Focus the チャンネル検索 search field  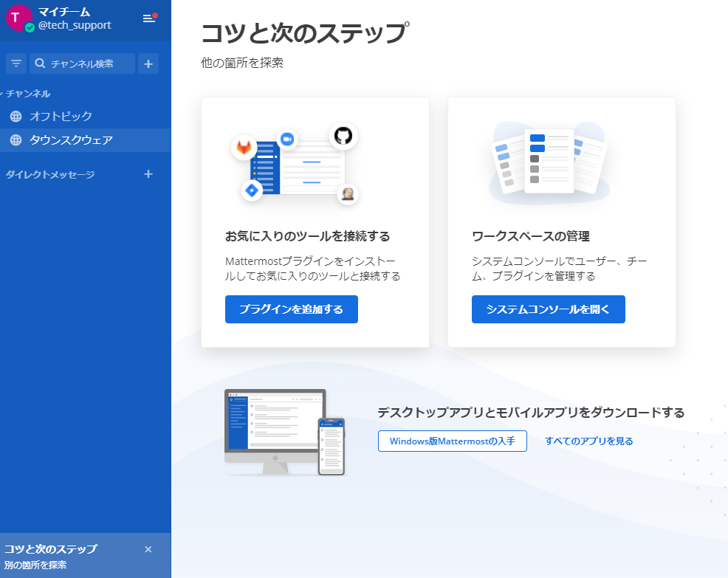82,63
